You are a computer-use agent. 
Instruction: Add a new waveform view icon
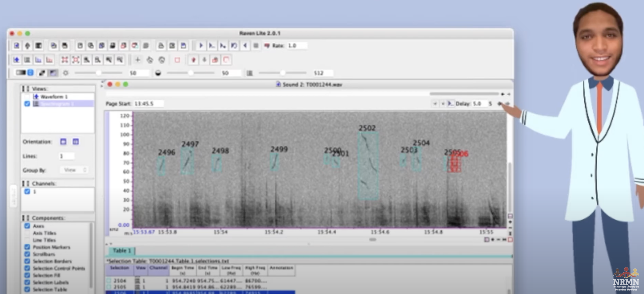point(16,60)
